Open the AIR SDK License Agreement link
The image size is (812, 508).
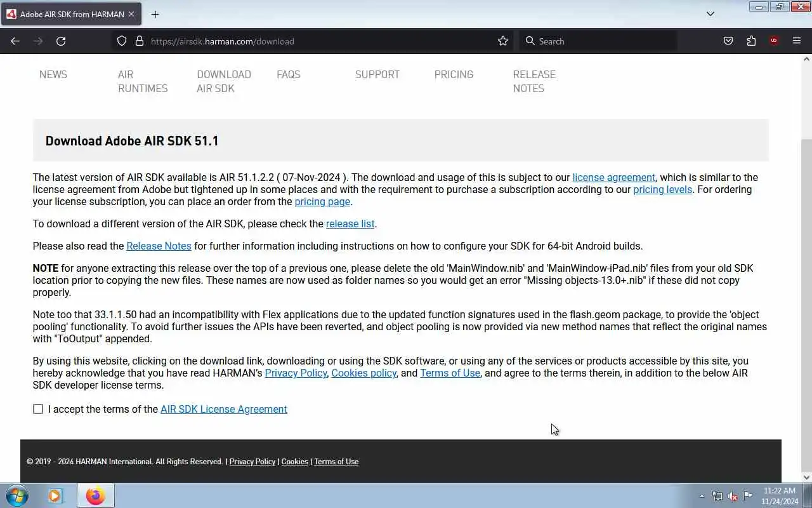[224, 410]
